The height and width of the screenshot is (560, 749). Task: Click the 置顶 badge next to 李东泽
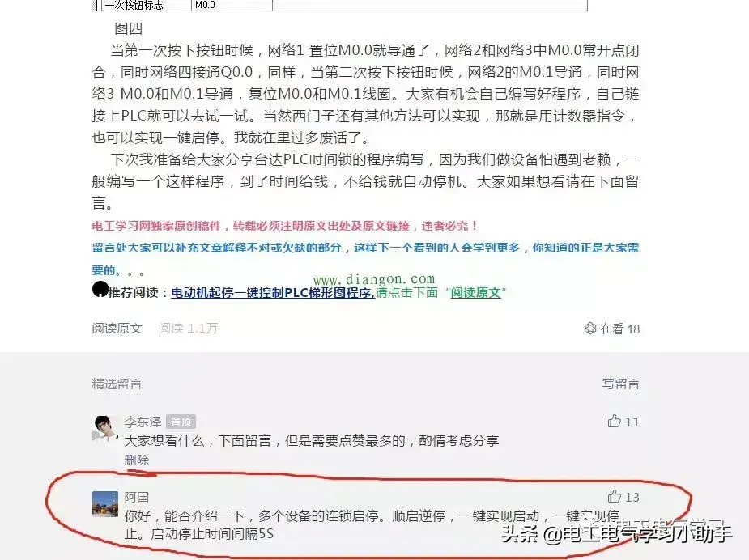point(181,422)
